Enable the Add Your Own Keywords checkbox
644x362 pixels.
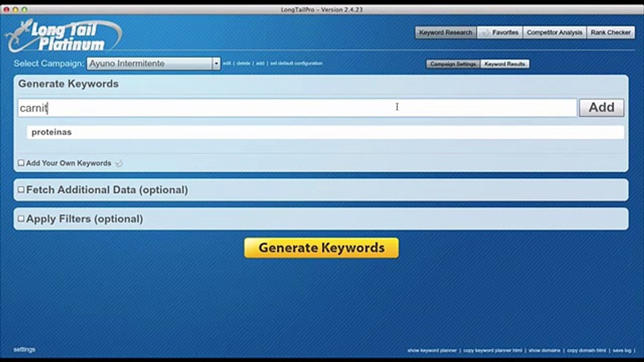pyautogui.click(x=21, y=163)
